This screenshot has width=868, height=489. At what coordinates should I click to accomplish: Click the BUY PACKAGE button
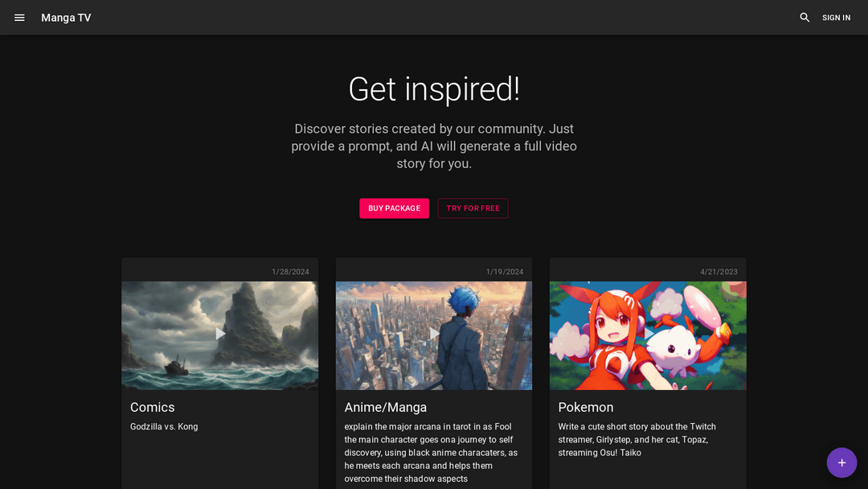point(394,208)
